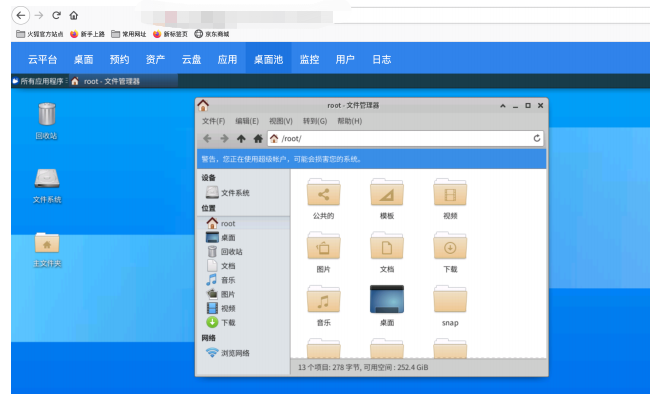
Task: Switch to the 桌面池 nav tab
Action: tap(268, 59)
